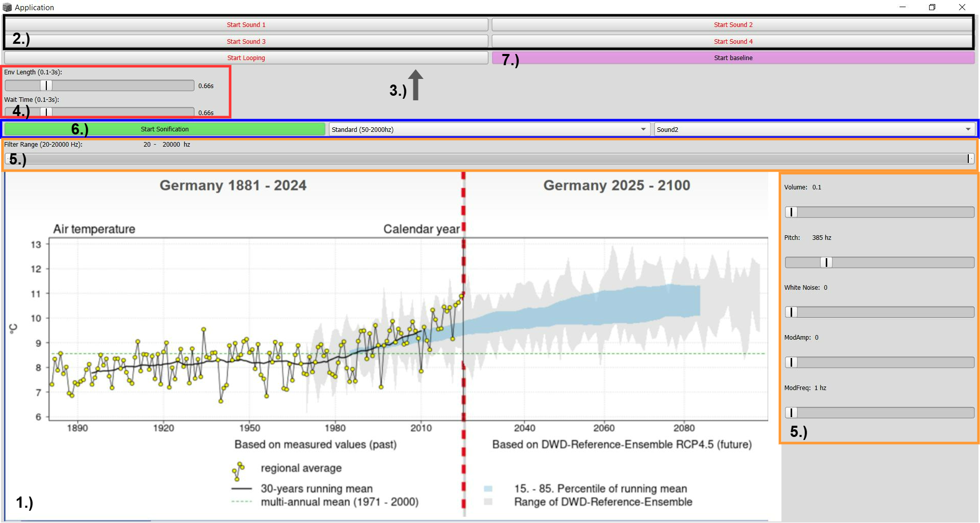Screen dimensions: 980x523
Task: Click the Filter Range slider bar
Action: (489, 159)
